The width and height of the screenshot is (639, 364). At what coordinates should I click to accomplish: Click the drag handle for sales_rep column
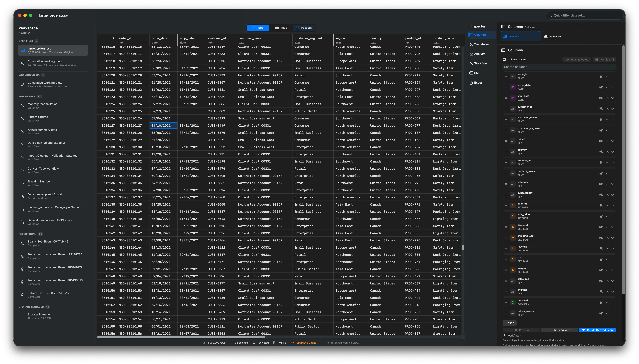point(506,281)
